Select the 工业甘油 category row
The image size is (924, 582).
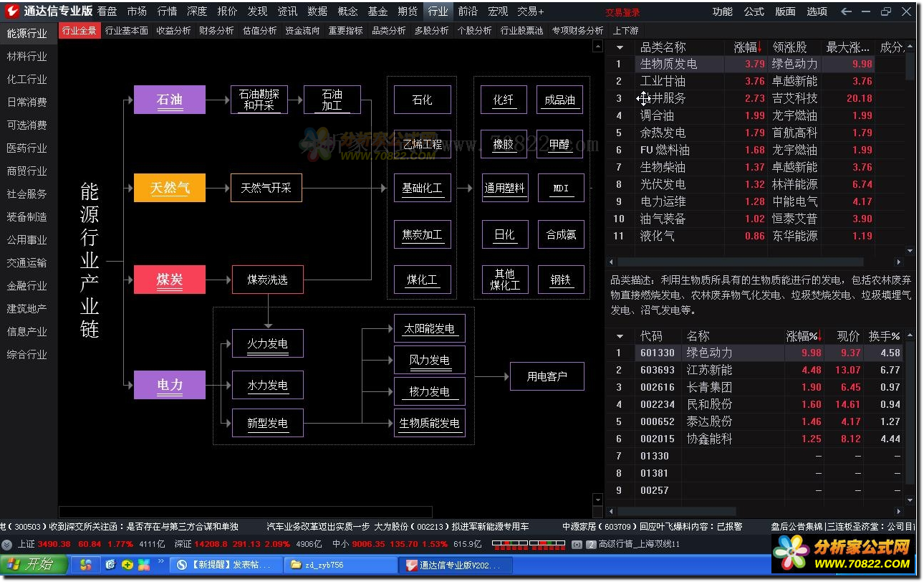755,82
